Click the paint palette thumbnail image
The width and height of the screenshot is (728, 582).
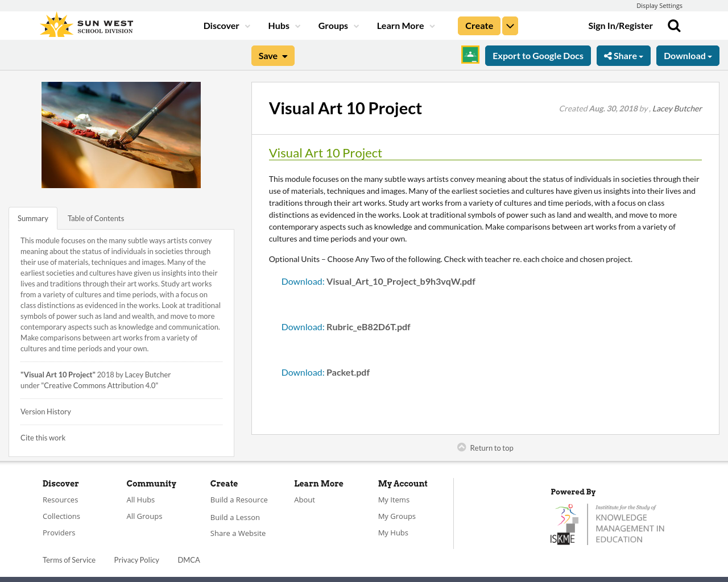click(121, 135)
